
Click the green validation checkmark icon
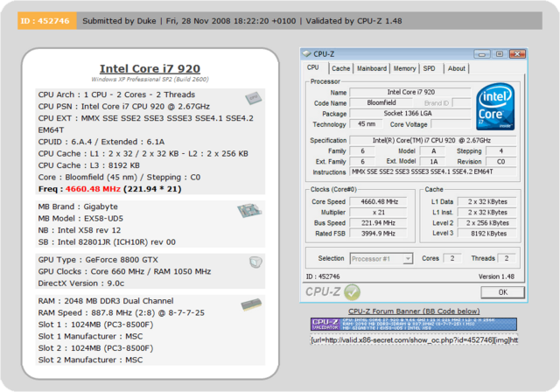tap(352, 292)
